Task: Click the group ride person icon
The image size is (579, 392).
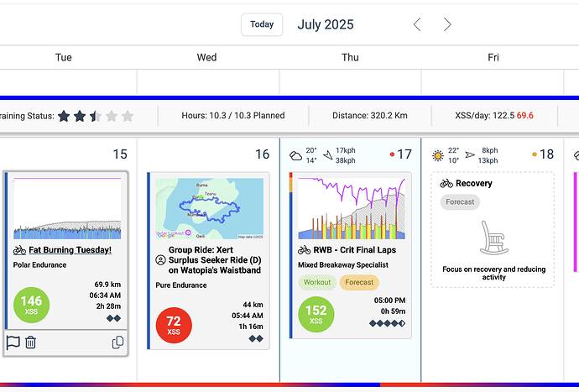Action: tap(160, 260)
